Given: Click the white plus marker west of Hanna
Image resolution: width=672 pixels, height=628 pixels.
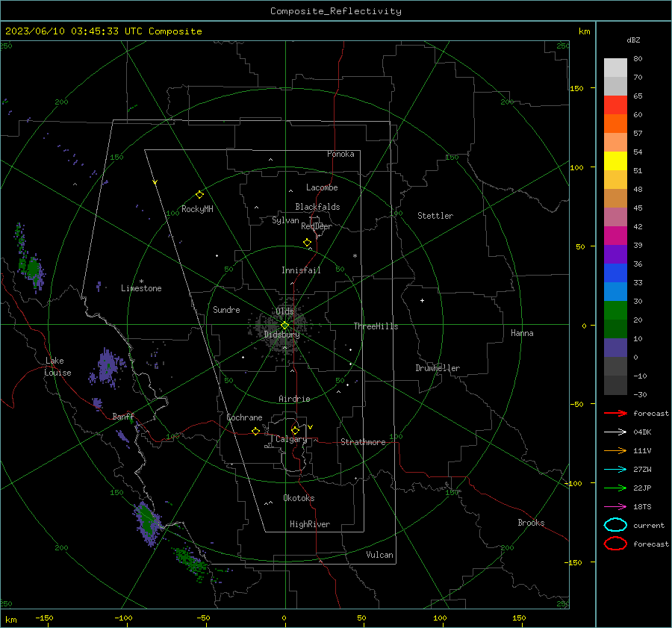Looking at the screenshot, I should [422, 300].
